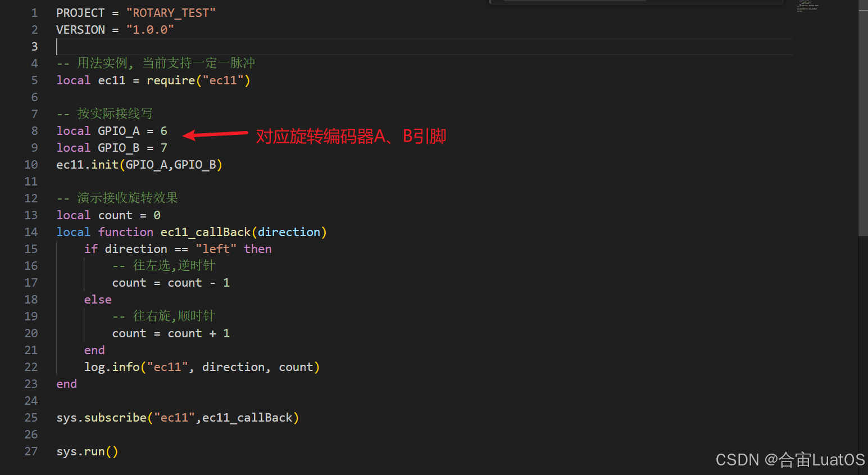Image resolution: width=868 pixels, height=475 pixels.
Task: Click the code minimap preview
Action: [x=808, y=6]
